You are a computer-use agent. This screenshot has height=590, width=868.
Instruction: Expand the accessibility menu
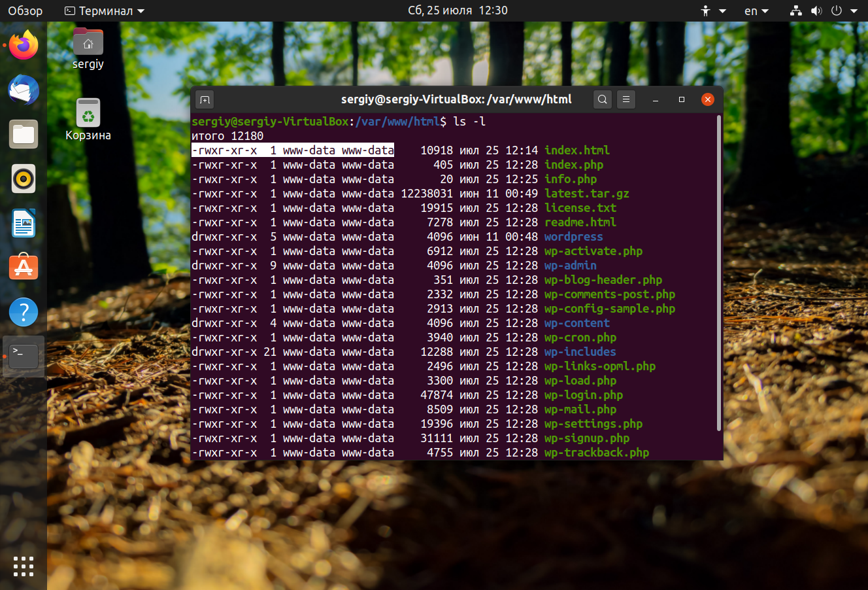click(x=713, y=11)
